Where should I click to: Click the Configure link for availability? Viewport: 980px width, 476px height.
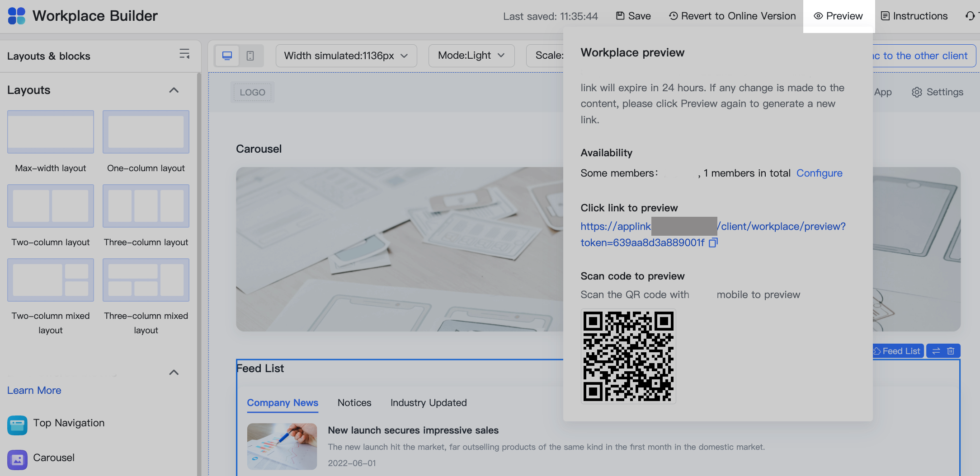point(819,173)
